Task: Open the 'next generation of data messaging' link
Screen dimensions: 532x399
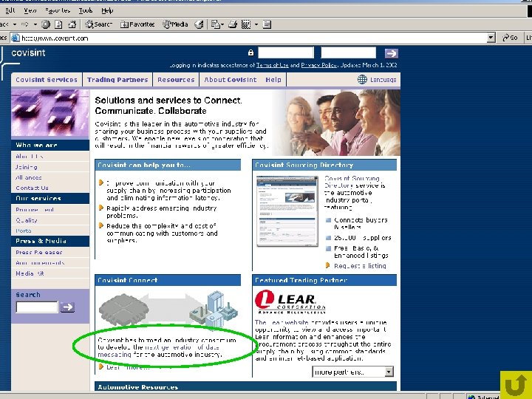Action: (158, 351)
